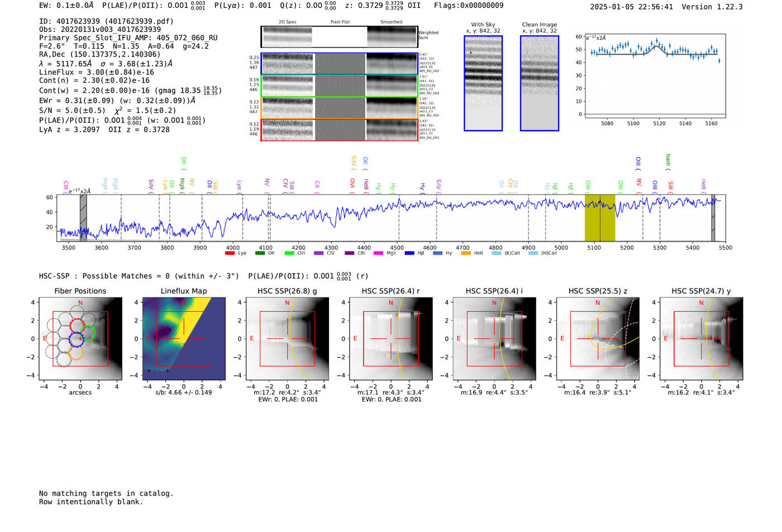
Task: Click the 'EW: 0.1±0.0Å' header value
Action: (x=66, y=6)
